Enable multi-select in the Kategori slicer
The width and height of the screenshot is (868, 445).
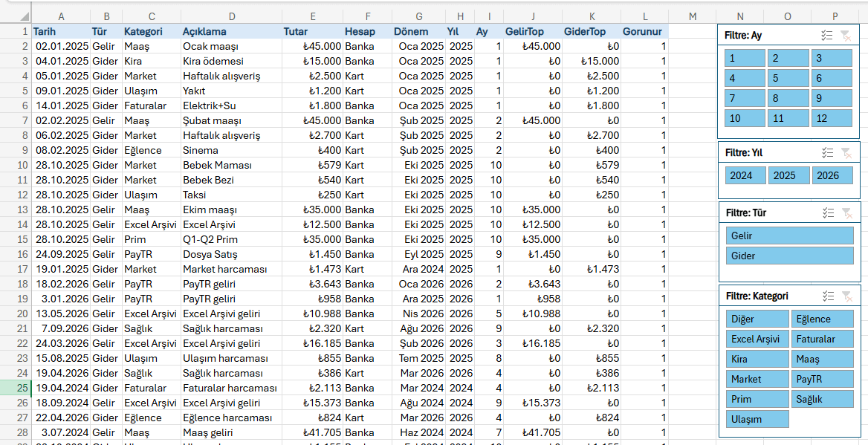pos(827,296)
